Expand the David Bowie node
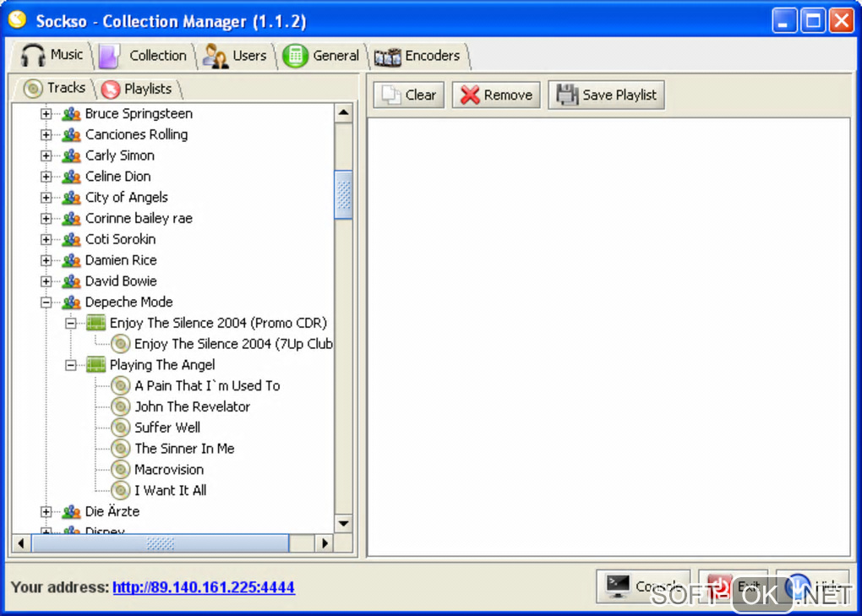The width and height of the screenshot is (862, 616). tap(46, 281)
